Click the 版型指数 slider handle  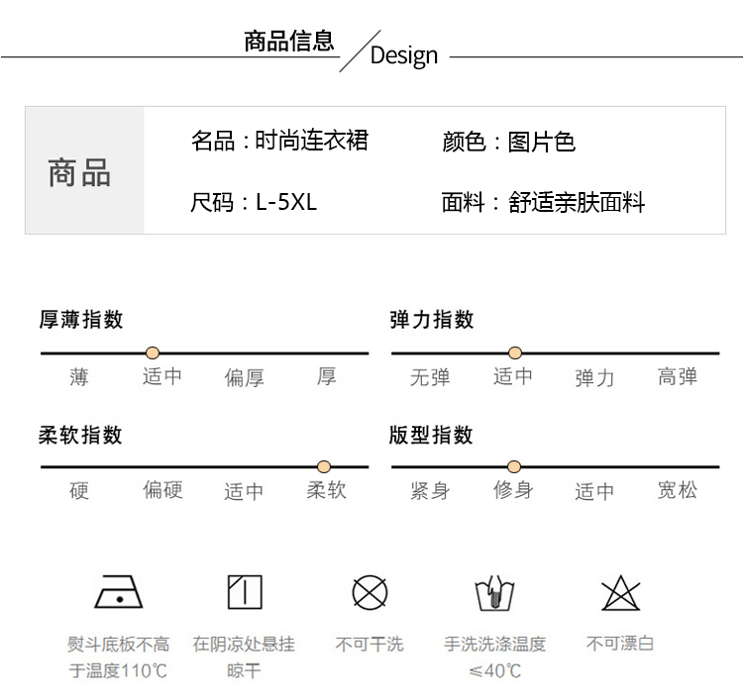click(x=514, y=466)
